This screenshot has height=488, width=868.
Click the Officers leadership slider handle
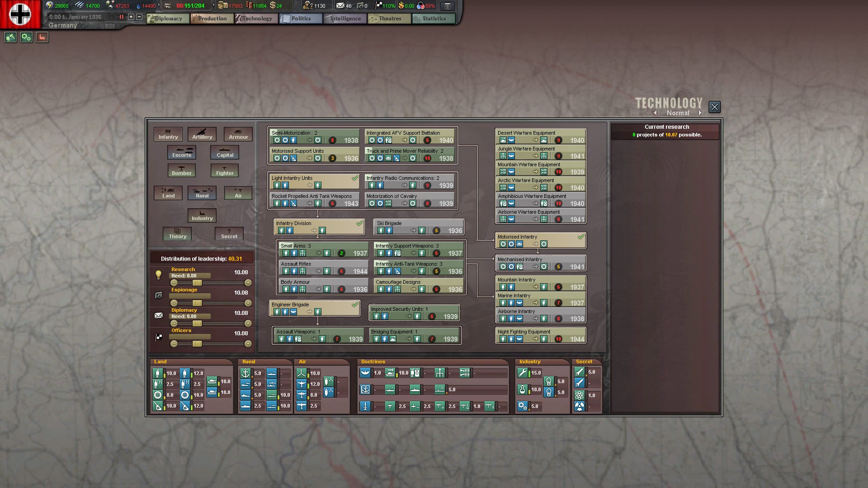(x=197, y=344)
